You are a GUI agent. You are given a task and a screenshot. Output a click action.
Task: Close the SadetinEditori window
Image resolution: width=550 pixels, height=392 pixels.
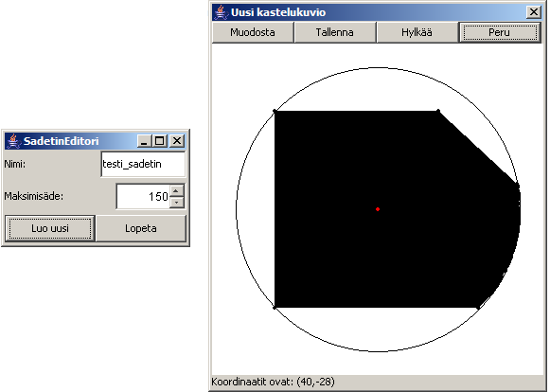tap(177, 141)
